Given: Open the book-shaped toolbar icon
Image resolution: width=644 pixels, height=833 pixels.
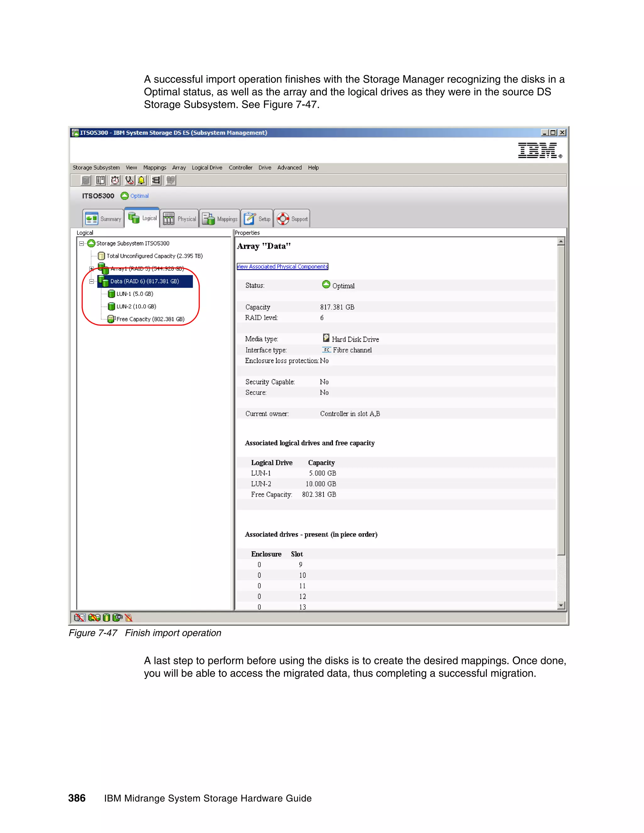Looking at the screenshot, I should (101, 180).
